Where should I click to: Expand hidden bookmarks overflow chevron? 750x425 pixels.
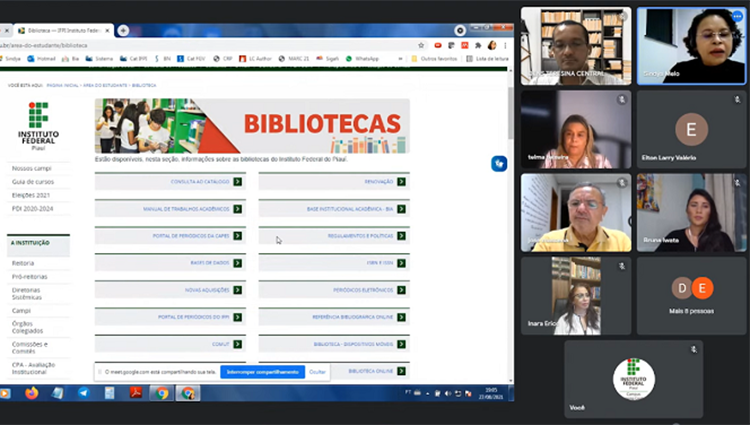point(400,59)
